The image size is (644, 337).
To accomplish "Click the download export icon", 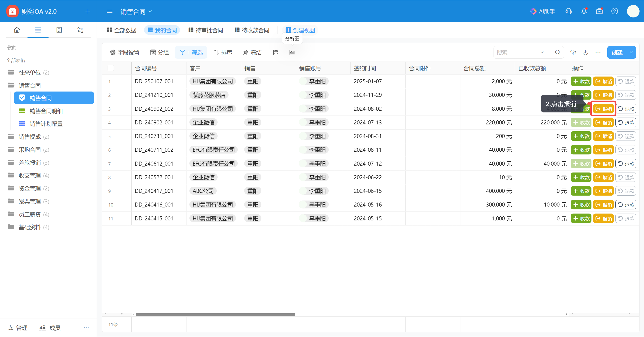I will (x=585, y=52).
